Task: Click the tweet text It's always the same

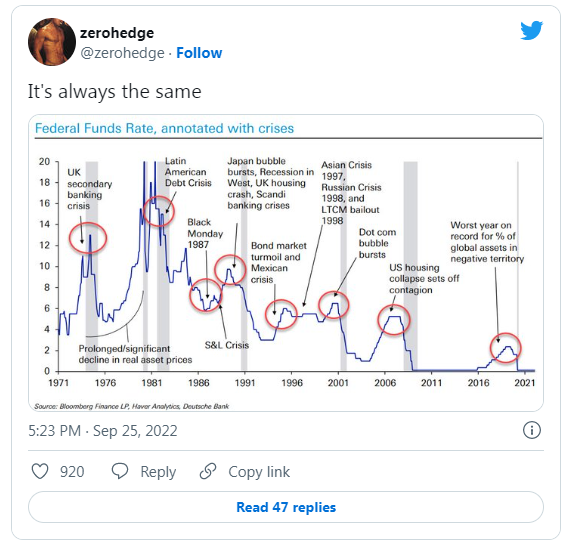Action: click(115, 91)
